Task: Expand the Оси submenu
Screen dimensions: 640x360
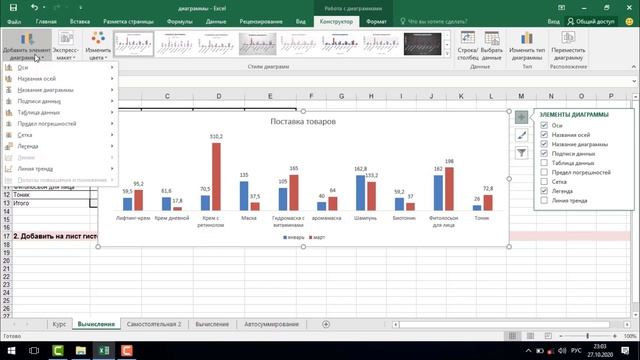Action: 60,67
